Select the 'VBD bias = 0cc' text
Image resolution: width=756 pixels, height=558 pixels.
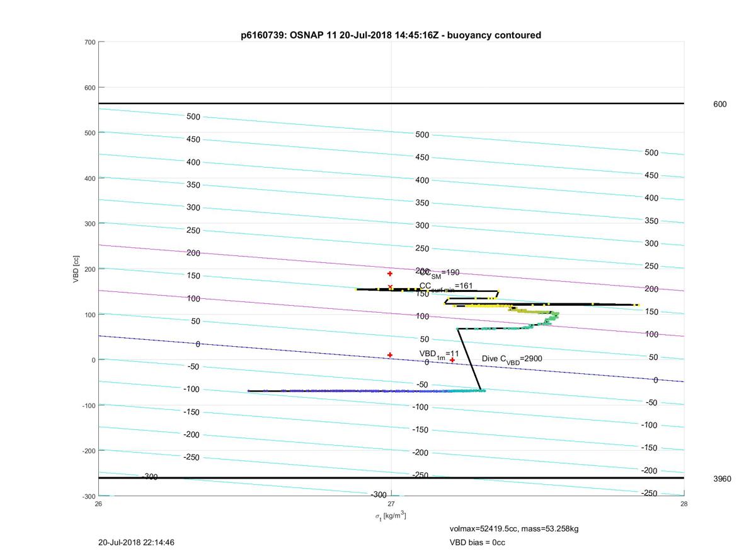(477, 542)
